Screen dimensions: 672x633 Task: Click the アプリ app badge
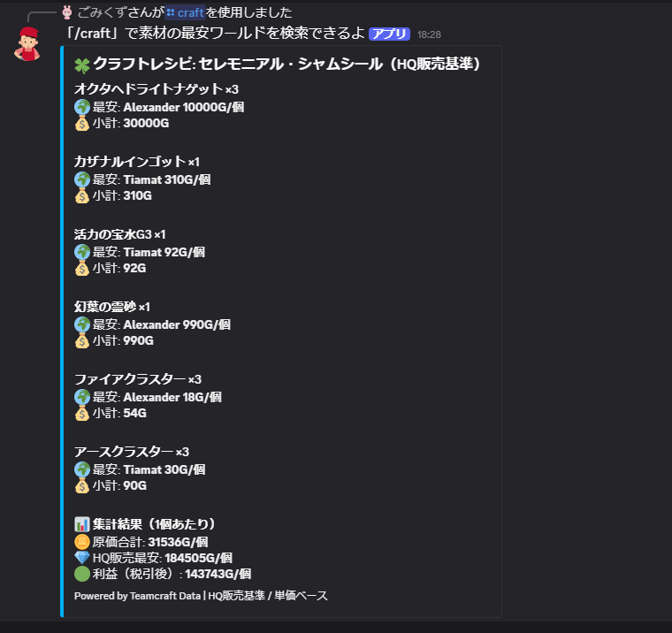point(389,34)
